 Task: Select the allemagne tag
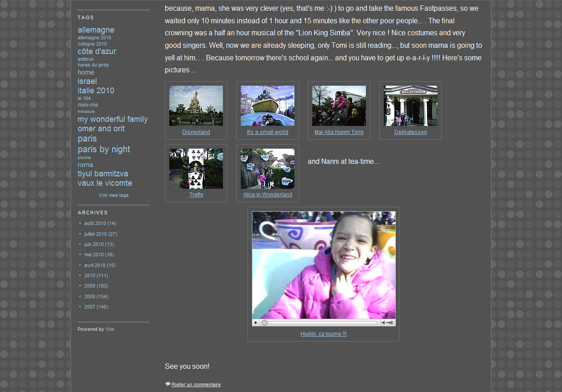click(96, 30)
